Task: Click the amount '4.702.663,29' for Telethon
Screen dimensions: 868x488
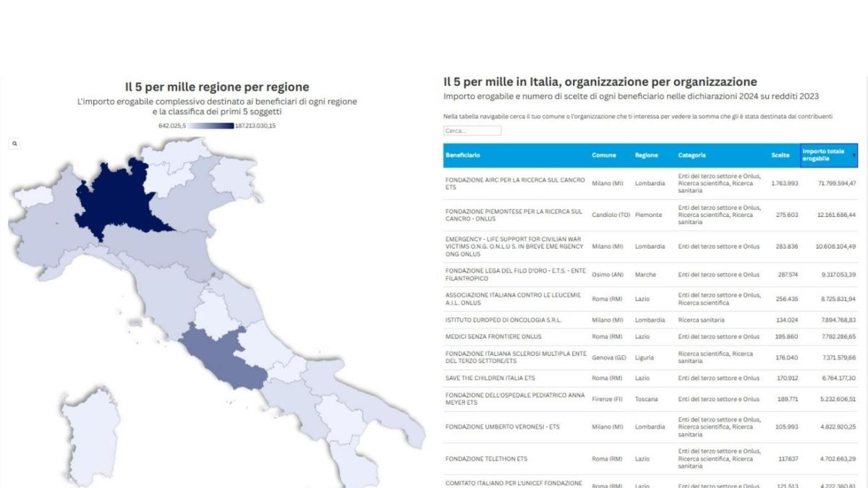Action: (837, 458)
